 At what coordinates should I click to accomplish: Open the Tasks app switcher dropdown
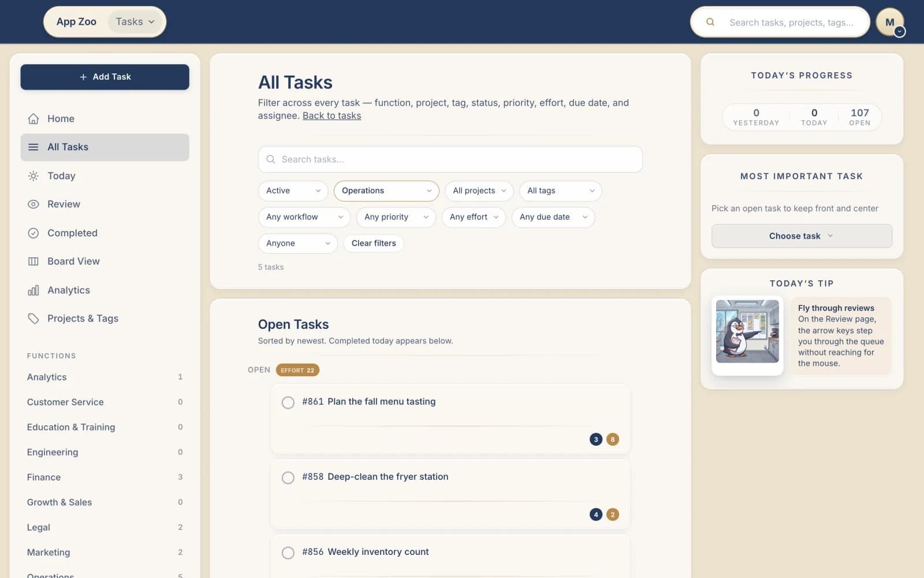tap(135, 22)
